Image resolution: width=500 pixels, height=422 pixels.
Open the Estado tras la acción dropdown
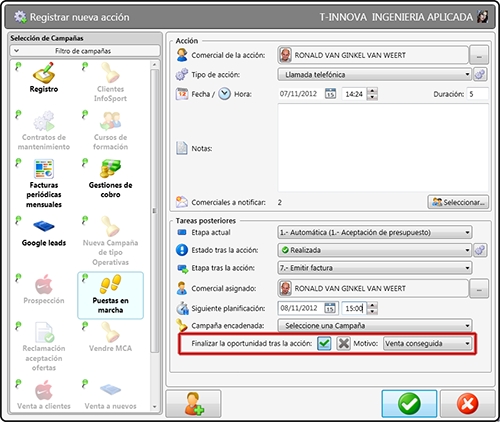coord(374,250)
